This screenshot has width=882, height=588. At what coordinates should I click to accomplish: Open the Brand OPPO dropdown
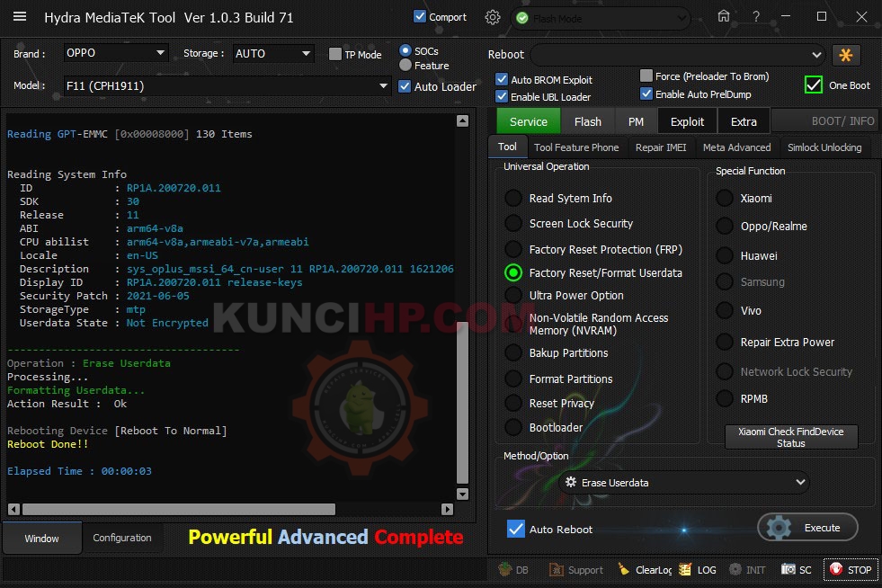click(115, 53)
